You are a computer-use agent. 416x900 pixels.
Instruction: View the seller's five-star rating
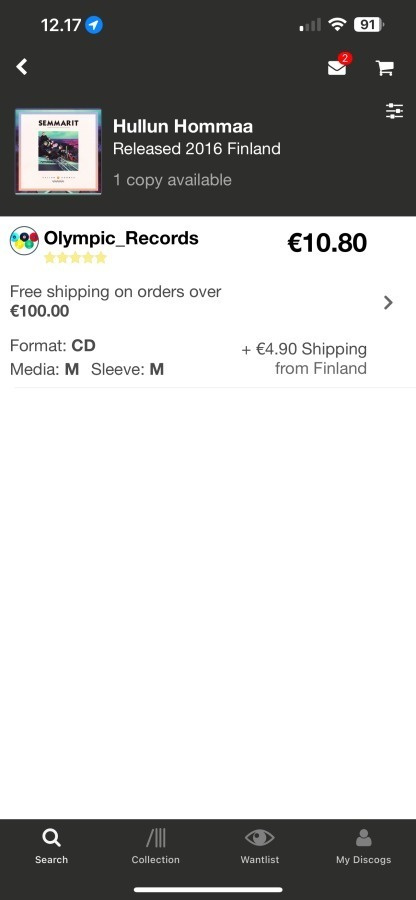[75, 258]
